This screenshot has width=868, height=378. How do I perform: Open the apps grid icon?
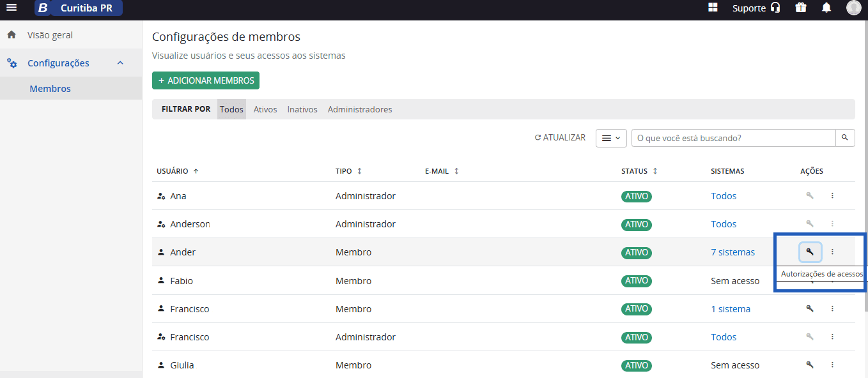click(x=713, y=8)
